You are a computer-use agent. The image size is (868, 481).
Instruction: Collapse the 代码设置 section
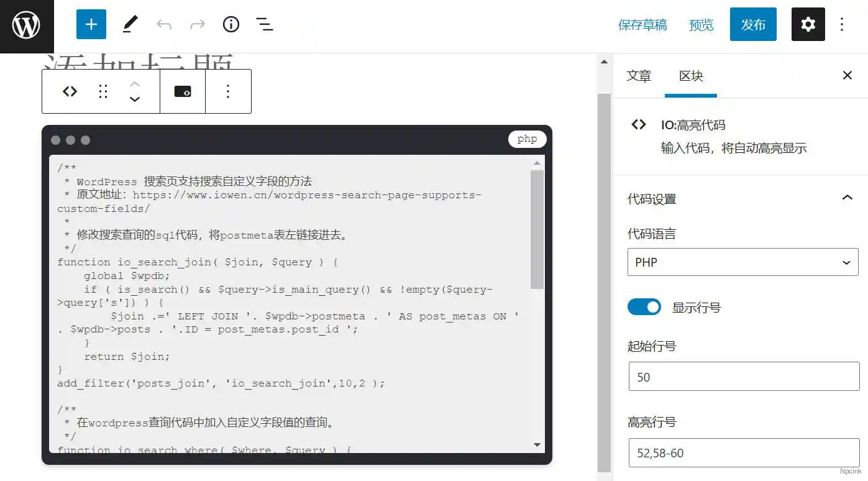tap(847, 198)
